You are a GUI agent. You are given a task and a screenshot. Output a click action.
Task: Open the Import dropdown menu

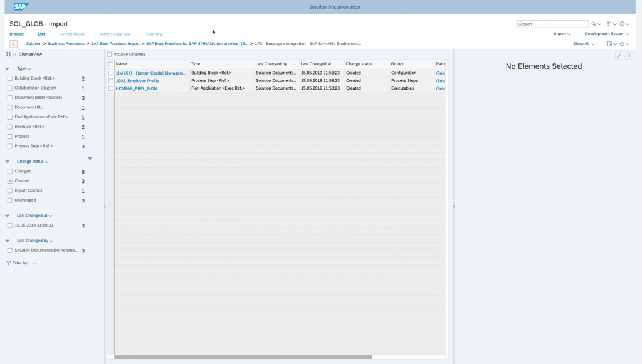pyautogui.click(x=562, y=34)
